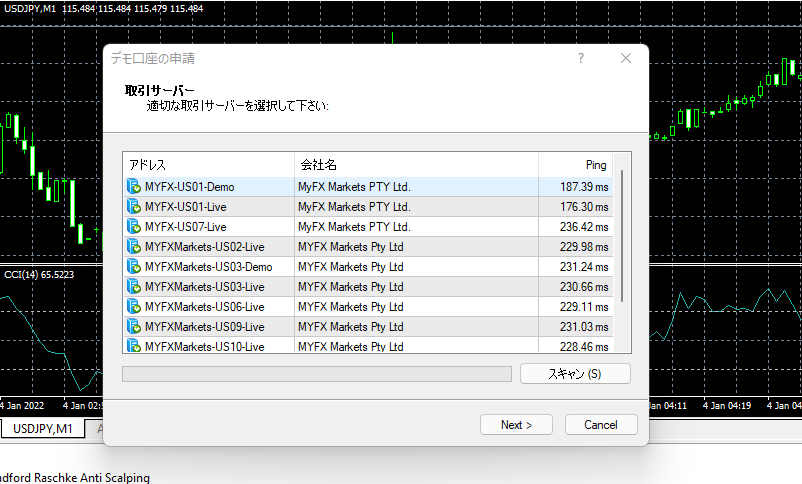Click the server icon beside MYFXMarkets-US06-Live
This screenshot has height=484, width=802.
click(133, 306)
